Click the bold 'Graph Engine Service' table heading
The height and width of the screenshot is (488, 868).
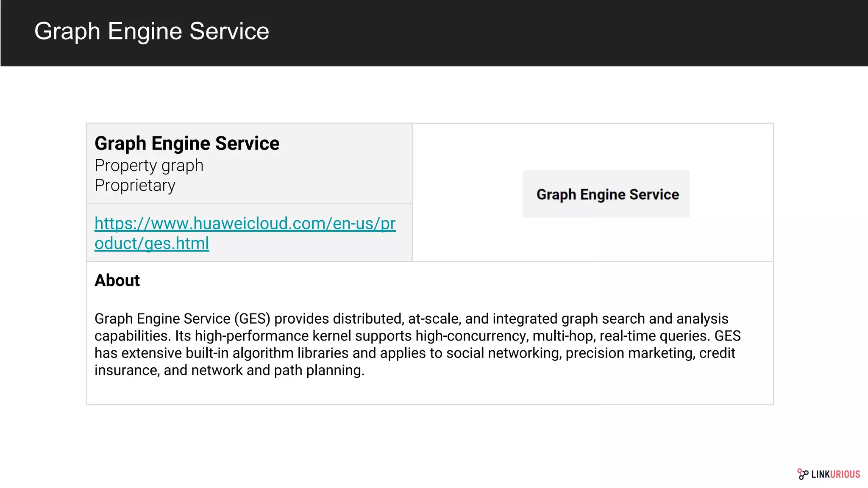pyautogui.click(x=187, y=143)
